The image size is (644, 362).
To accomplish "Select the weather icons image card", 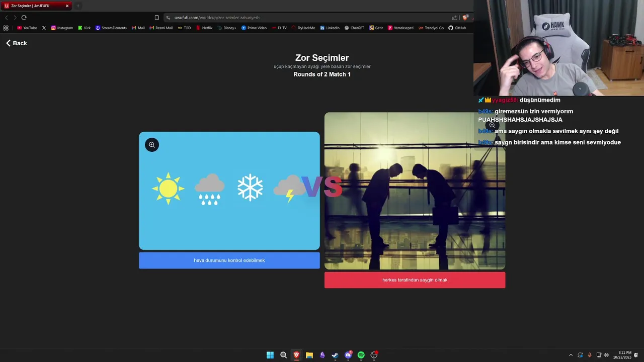I will [229, 191].
